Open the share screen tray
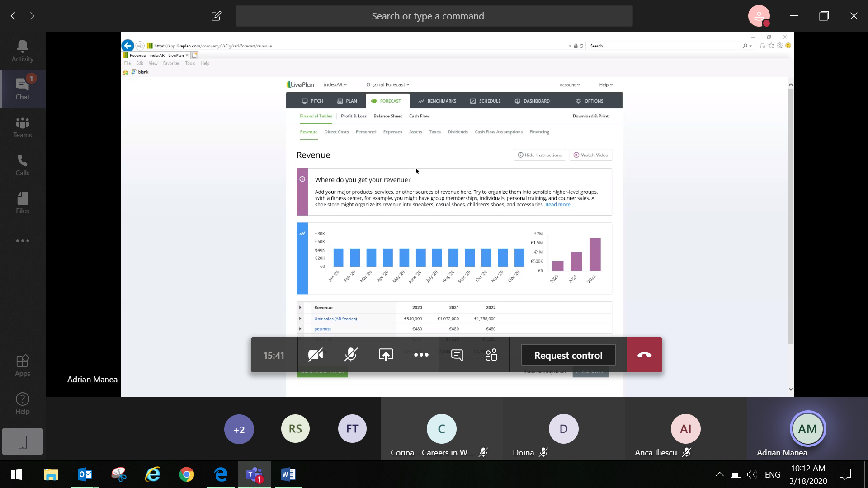Screen dimensions: 868x488 [386, 355]
